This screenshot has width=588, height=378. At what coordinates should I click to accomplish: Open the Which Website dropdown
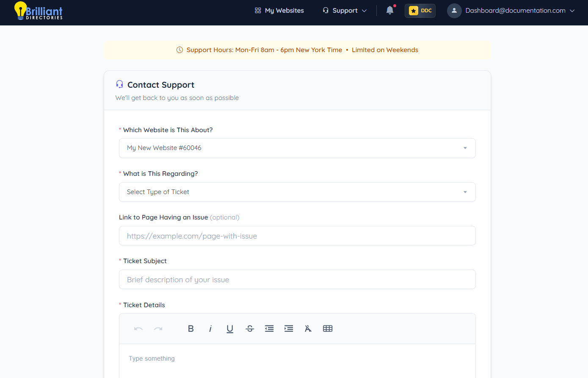coord(297,148)
